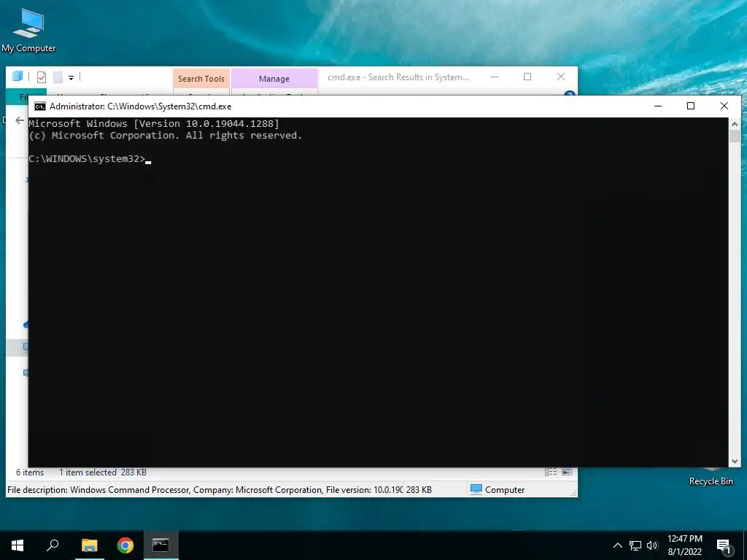747x560 pixels.
Task: Open the Action Center notifications icon
Action: 724,545
